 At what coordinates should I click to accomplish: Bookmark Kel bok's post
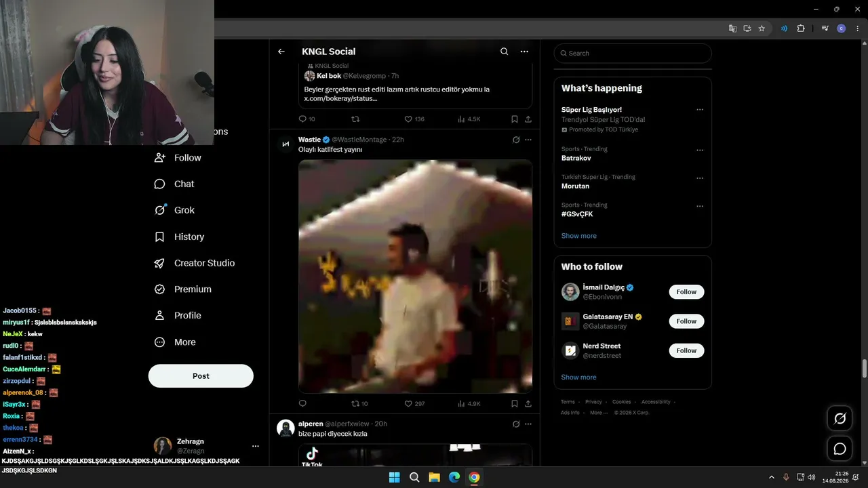[x=515, y=119]
